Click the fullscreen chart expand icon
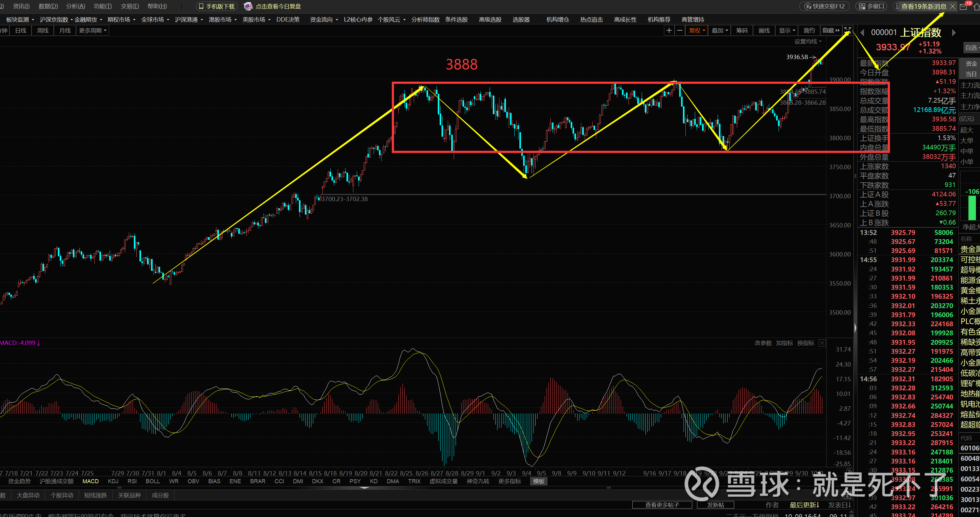The height and width of the screenshot is (517, 980). point(847,30)
